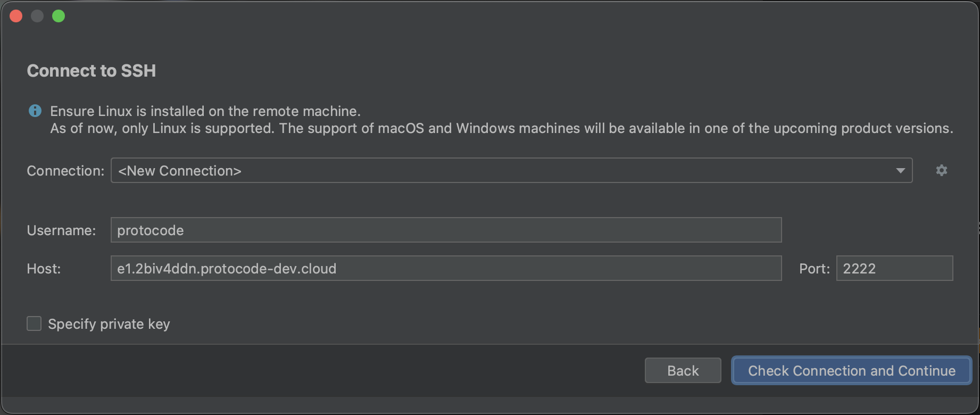
Task: Click the Port label
Action: click(814, 269)
